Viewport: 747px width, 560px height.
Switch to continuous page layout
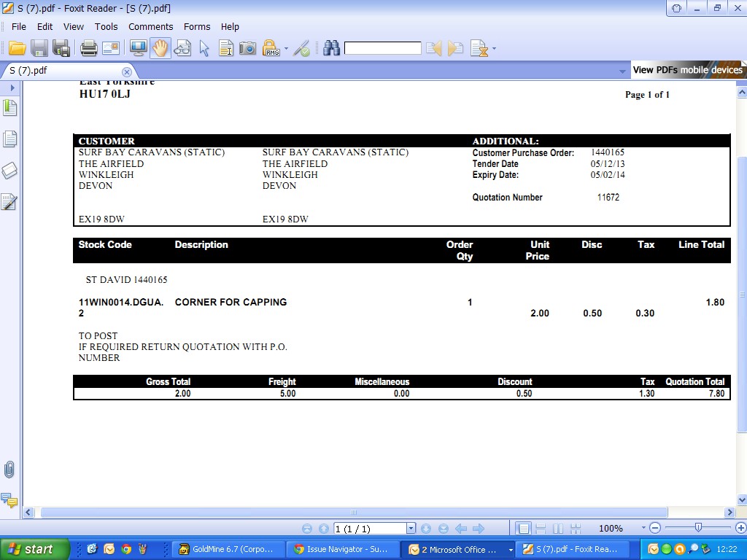[541, 529]
